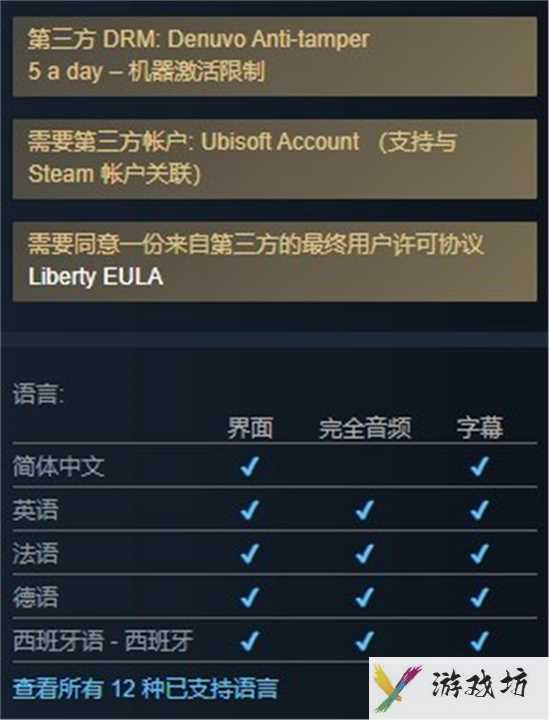Open the Liberty EULA link
This screenshot has height=720, width=549.
pos(95,276)
